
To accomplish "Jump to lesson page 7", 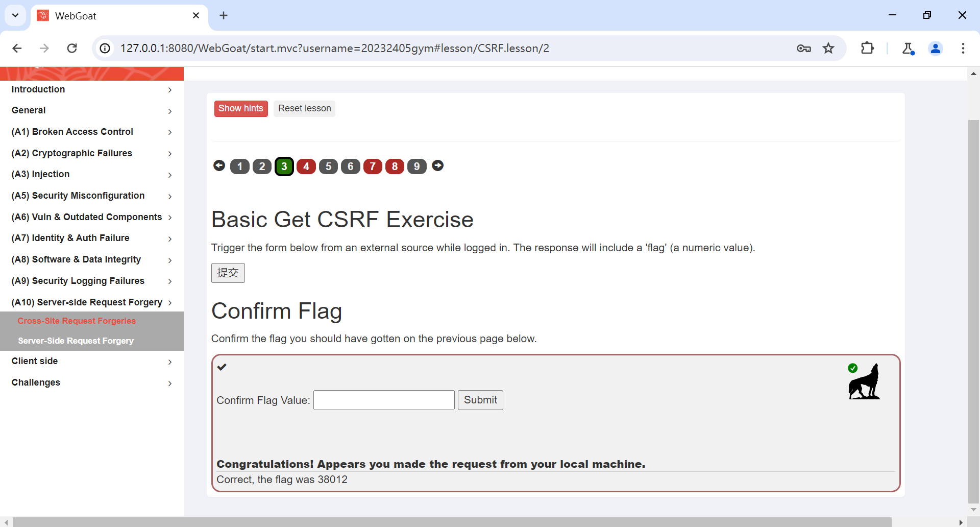I will 373,166.
